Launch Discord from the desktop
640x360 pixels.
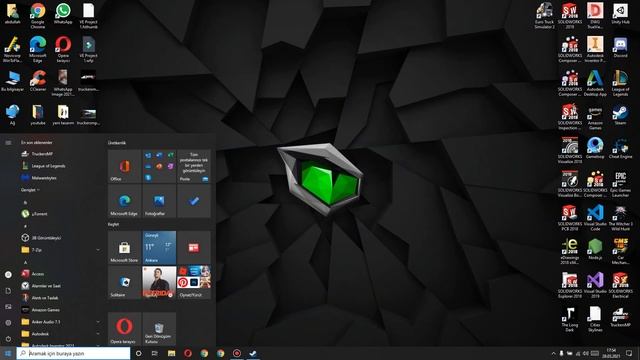[x=620, y=47]
